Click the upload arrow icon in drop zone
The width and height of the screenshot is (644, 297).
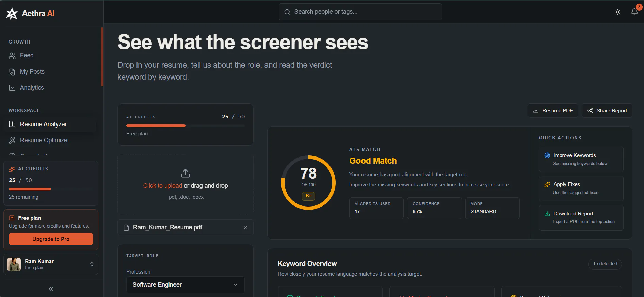click(186, 173)
